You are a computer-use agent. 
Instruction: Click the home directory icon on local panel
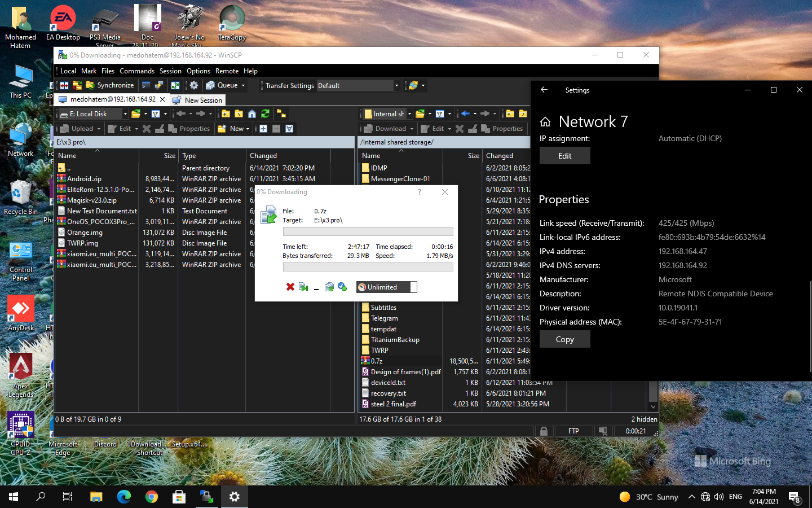coord(252,114)
